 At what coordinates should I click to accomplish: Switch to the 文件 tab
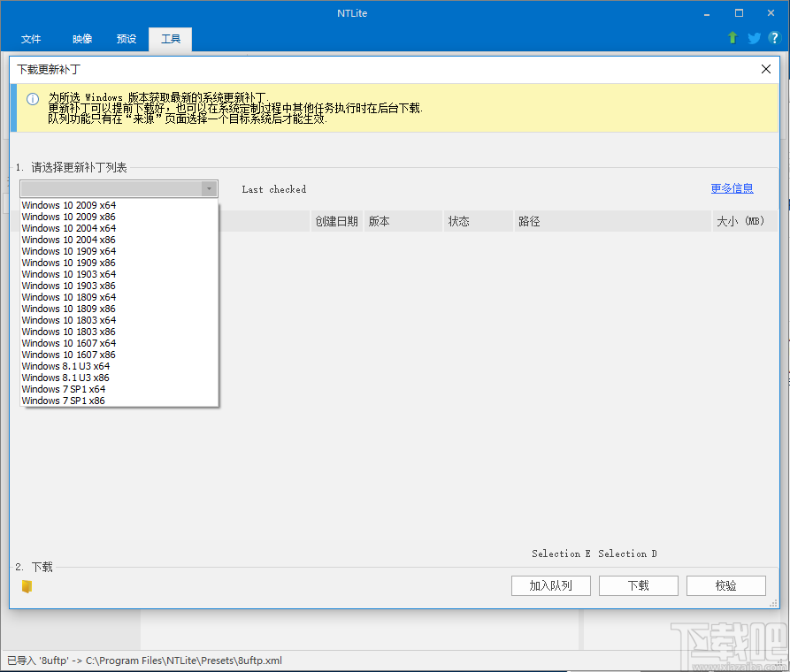coord(31,39)
